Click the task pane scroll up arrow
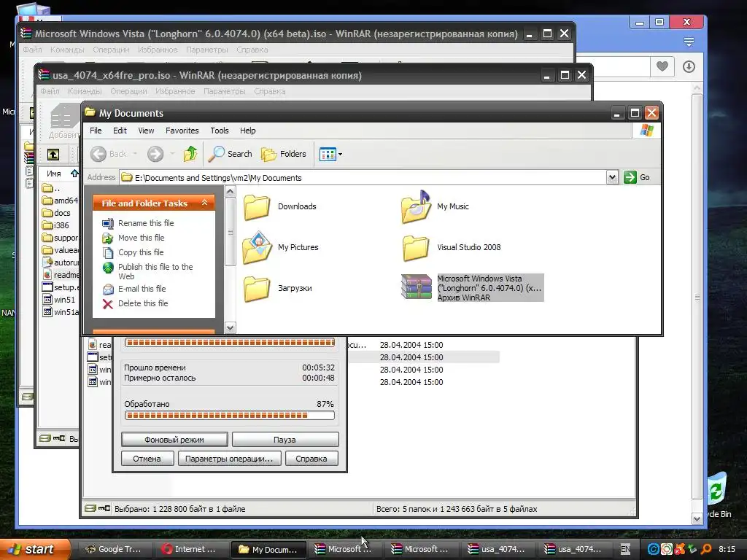This screenshot has height=560, width=747. tap(230, 192)
